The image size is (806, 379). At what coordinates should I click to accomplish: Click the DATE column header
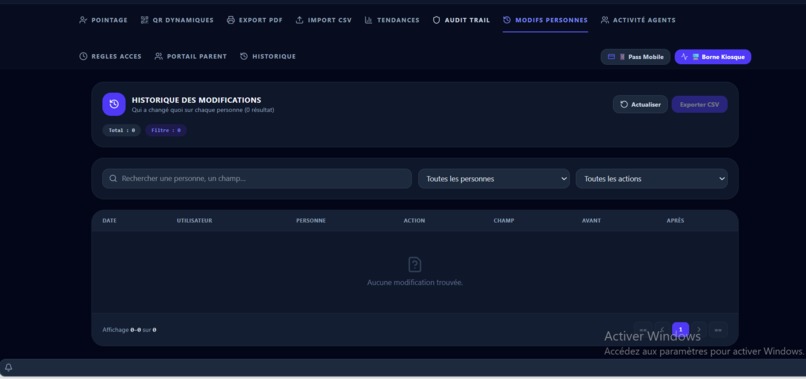point(109,221)
